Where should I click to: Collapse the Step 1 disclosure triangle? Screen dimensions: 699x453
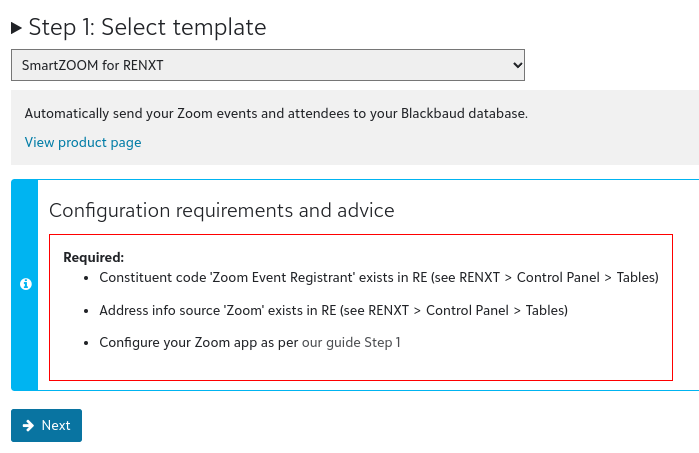click(x=16, y=28)
